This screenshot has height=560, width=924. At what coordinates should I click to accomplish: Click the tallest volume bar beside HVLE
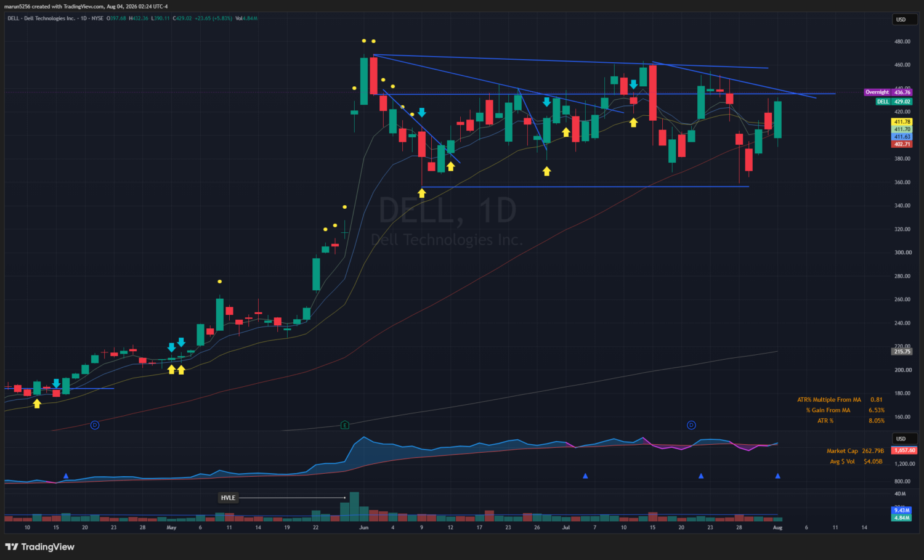[354, 507]
